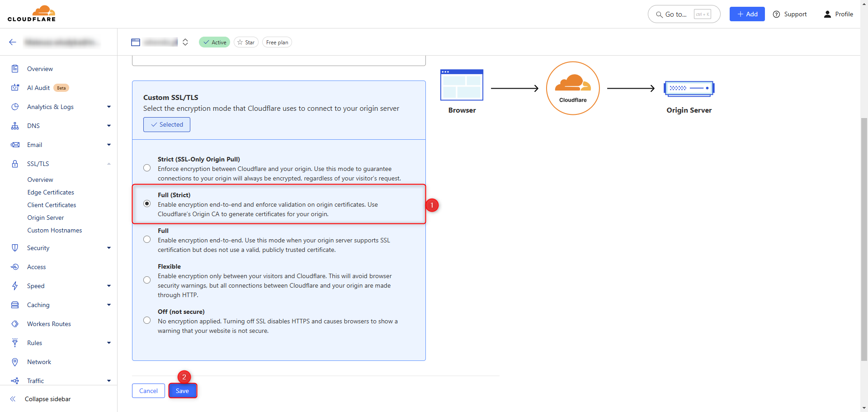Click the Star button for the domain
The width and height of the screenshot is (868, 412).
(246, 42)
